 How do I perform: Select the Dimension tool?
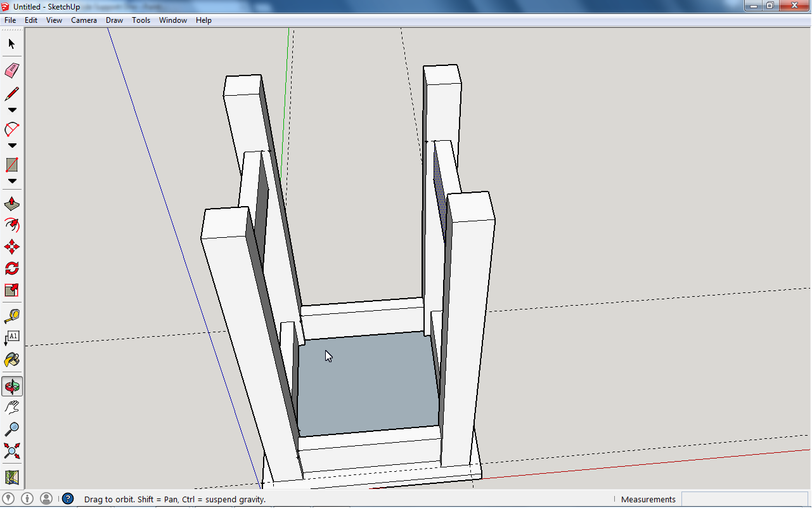click(x=11, y=337)
